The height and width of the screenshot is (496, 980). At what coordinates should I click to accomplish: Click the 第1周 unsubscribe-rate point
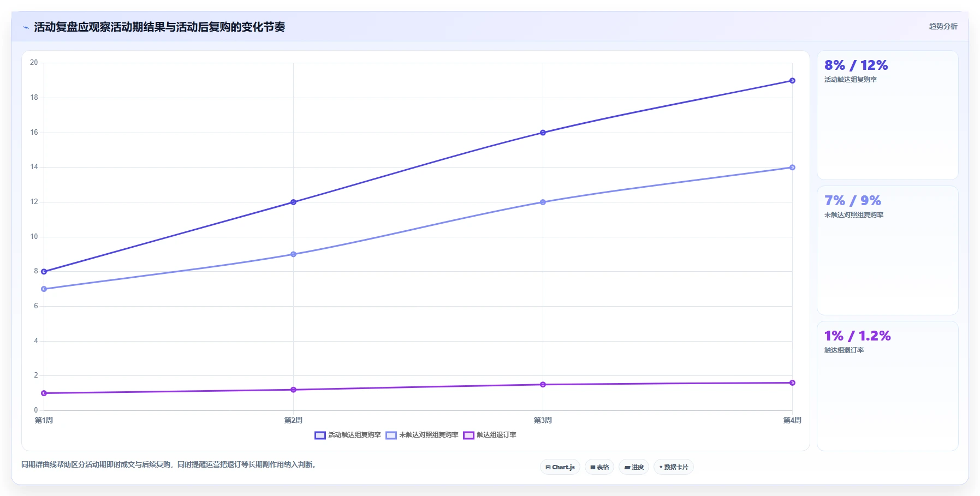(44, 393)
